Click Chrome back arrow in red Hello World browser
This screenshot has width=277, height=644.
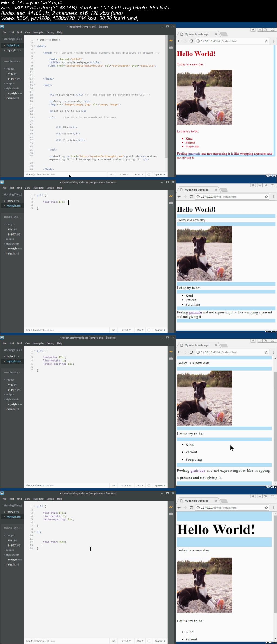point(179,41)
